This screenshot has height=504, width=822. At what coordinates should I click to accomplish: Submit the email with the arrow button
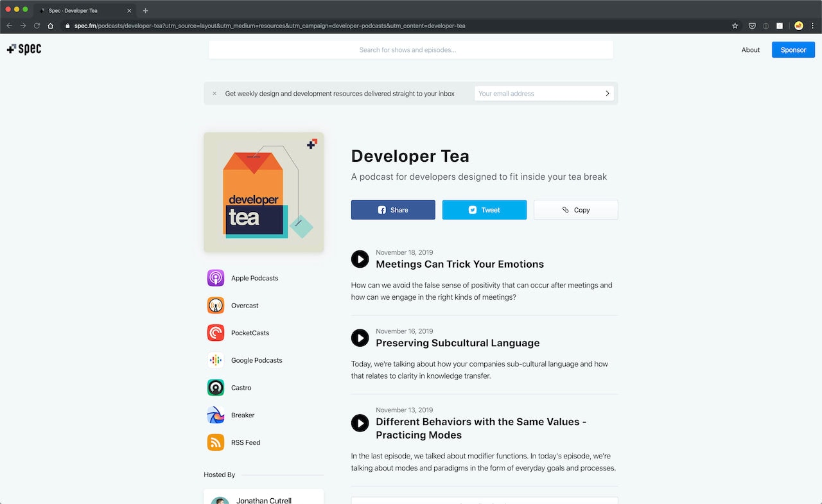(608, 93)
